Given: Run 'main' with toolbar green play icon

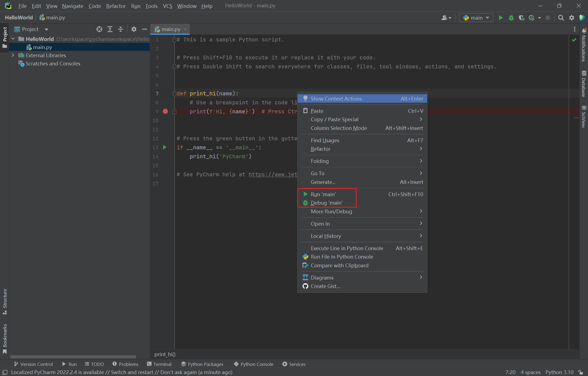Looking at the screenshot, I should point(500,18).
